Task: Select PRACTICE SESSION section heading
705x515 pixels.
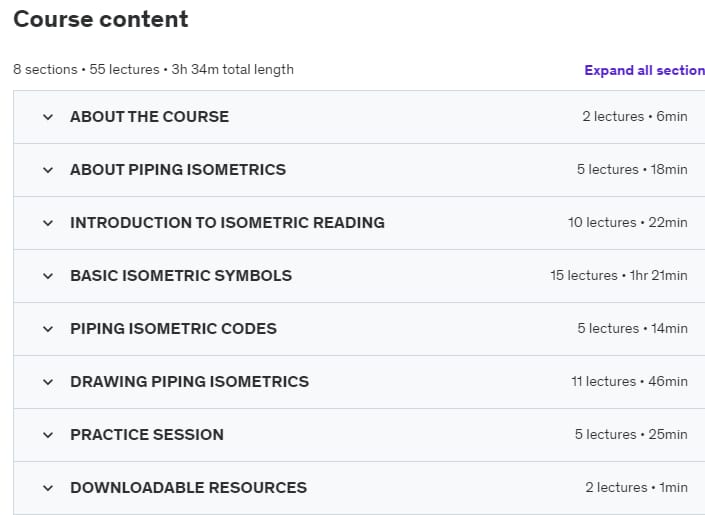Action: (x=147, y=434)
